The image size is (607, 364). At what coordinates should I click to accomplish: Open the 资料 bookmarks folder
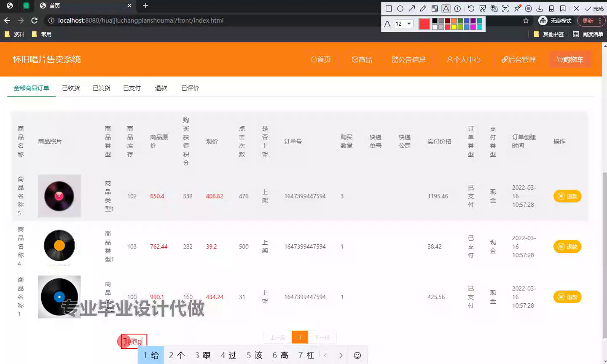click(x=14, y=35)
